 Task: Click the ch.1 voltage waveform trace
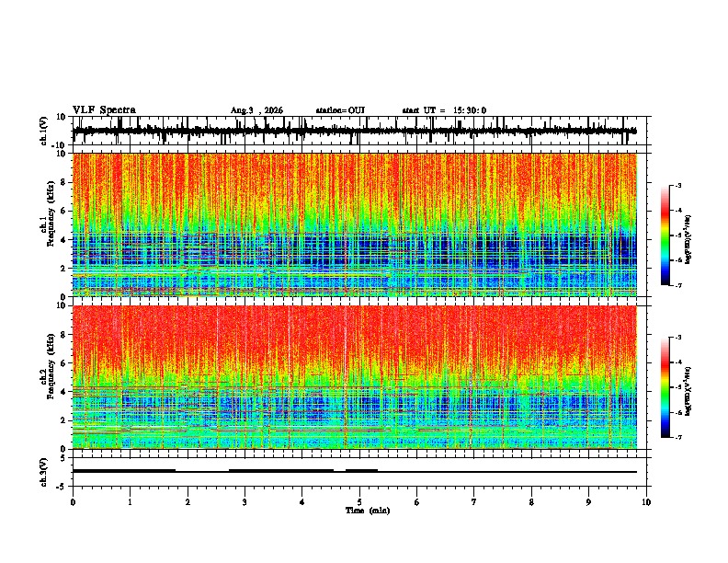[354, 131]
